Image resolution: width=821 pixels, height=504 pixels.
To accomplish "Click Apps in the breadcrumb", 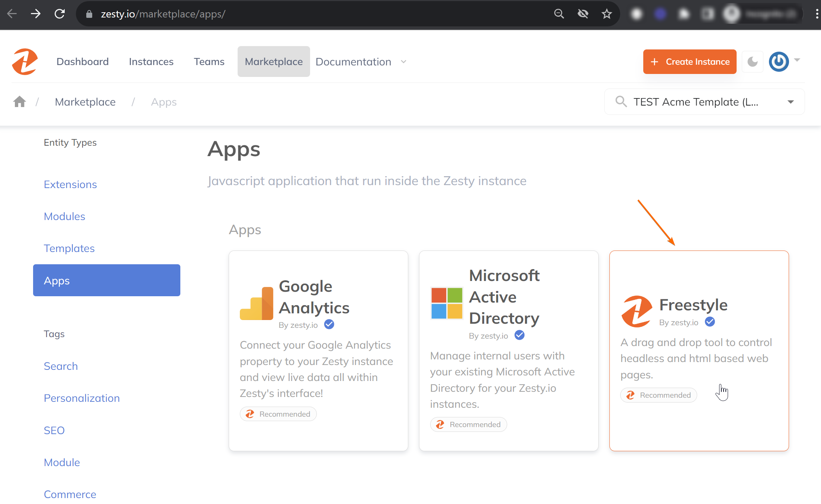I will (x=164, y=102).
